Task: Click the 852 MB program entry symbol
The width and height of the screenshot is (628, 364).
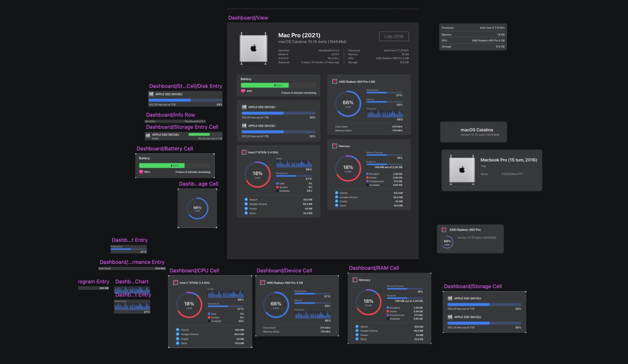Action: point(93,288)
